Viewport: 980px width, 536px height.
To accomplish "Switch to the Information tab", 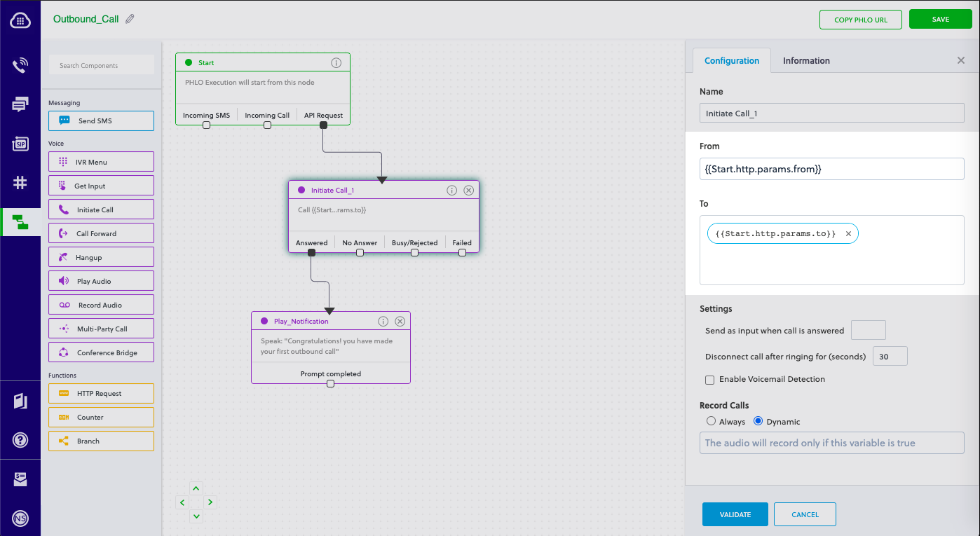I will coord(806,60).
